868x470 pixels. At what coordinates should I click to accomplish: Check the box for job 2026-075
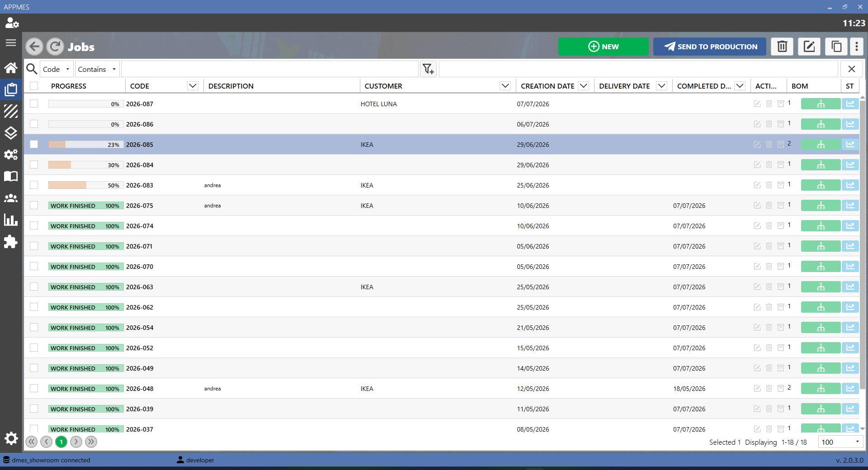(x=34, y=205)
